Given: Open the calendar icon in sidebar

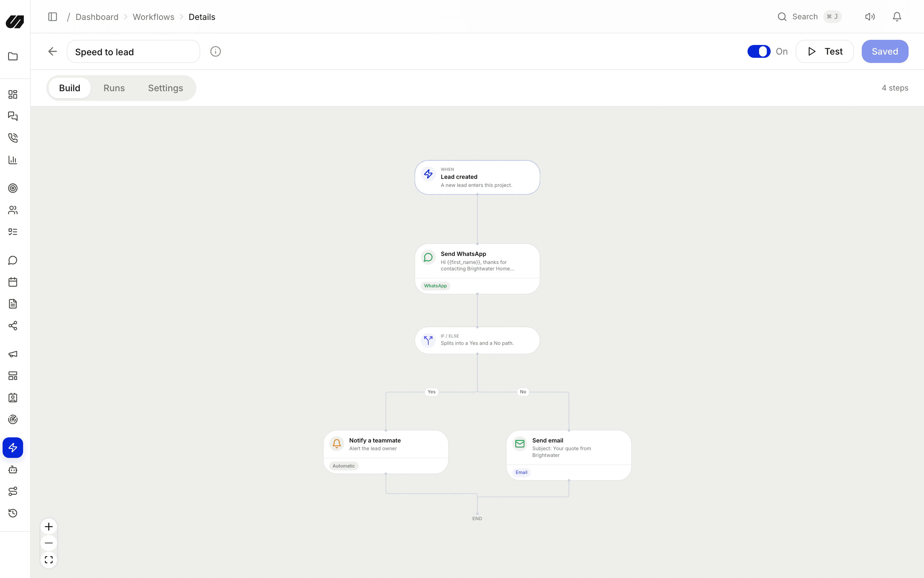Looking at the screenshot, I should pos(13,282).
